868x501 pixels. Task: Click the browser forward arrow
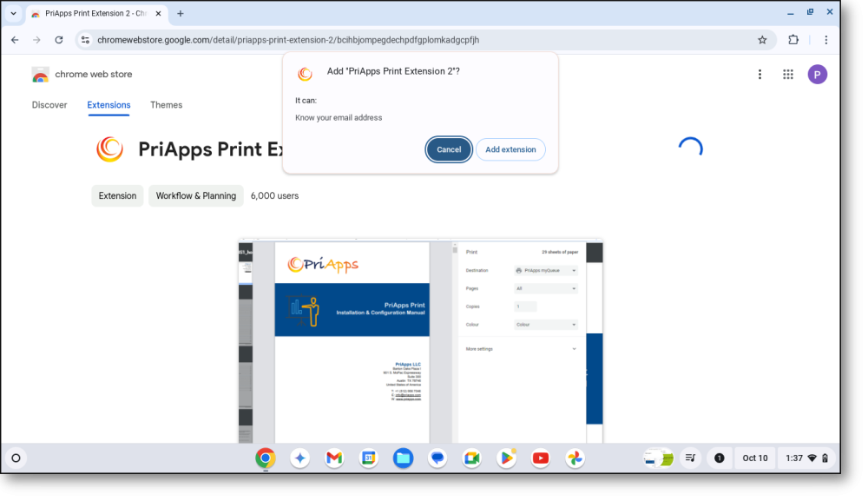[36, 40]
